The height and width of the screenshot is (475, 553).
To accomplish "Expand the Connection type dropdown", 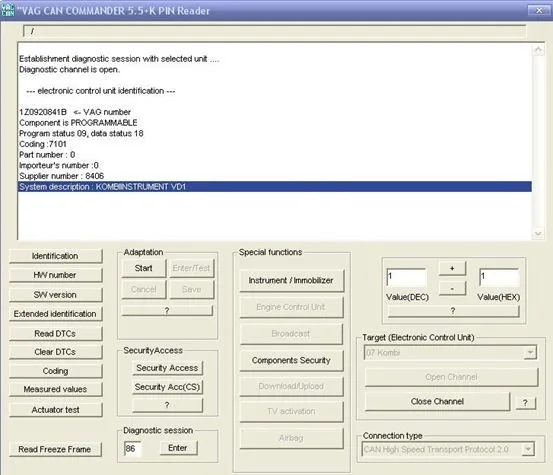I will (x=528, y=449).
